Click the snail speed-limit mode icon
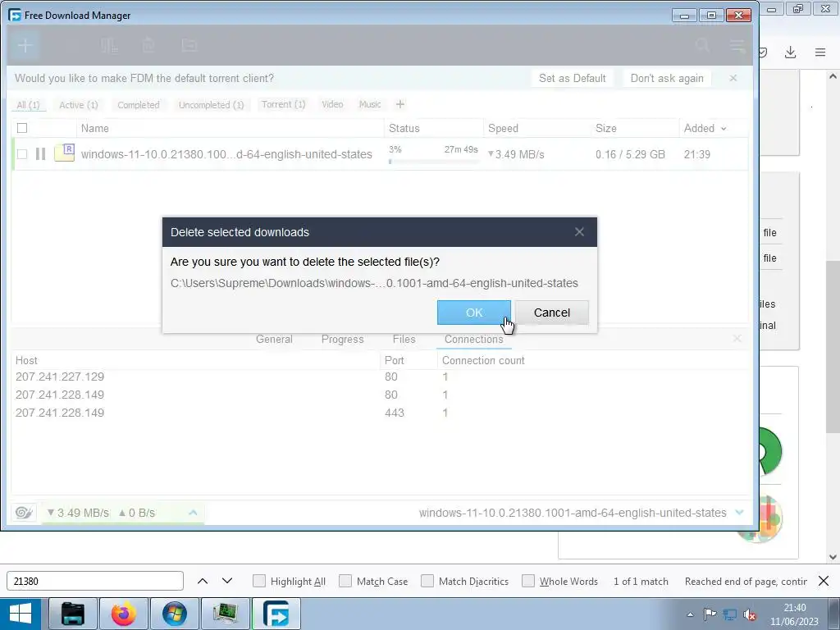 tap(24, 513)
